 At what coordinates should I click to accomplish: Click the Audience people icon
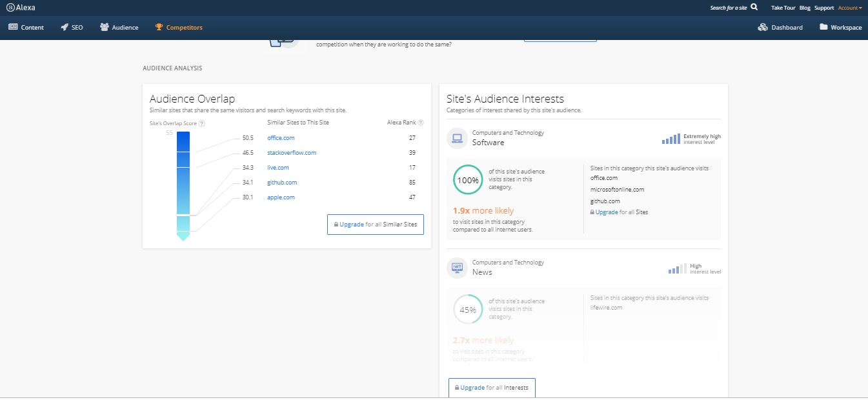tap(105, 27)
